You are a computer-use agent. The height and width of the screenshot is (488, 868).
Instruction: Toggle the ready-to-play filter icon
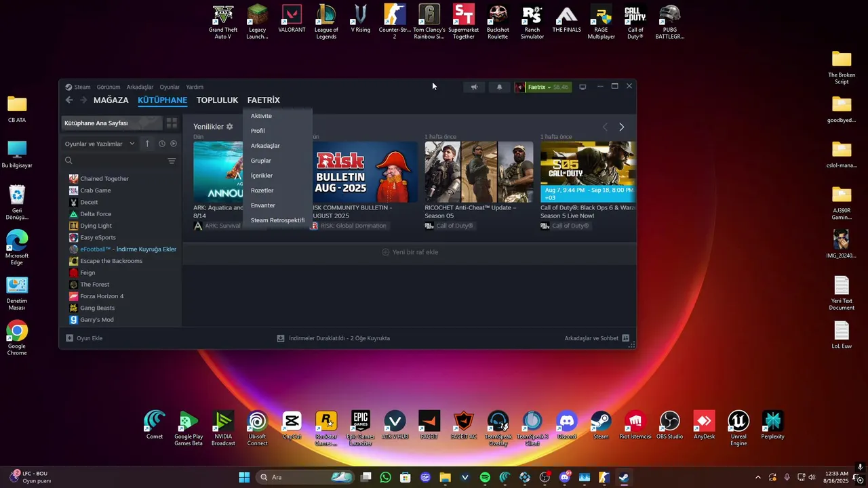tap(174, 144)
